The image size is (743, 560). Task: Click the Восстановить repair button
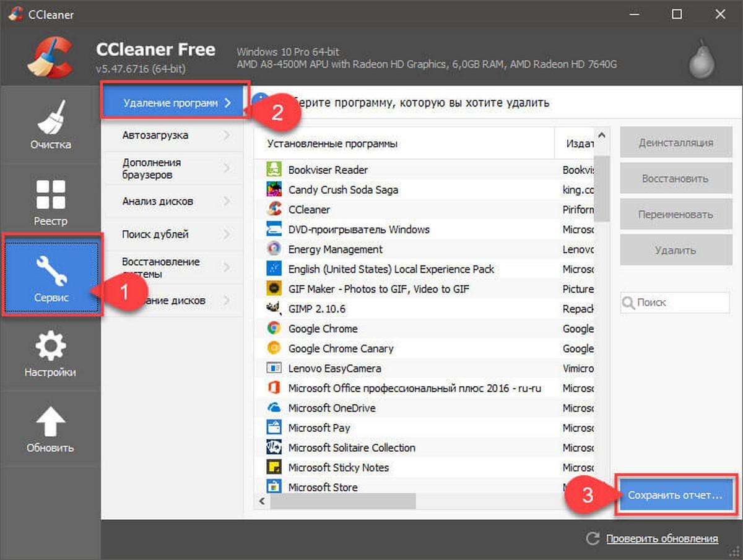(x=676, y=179)
